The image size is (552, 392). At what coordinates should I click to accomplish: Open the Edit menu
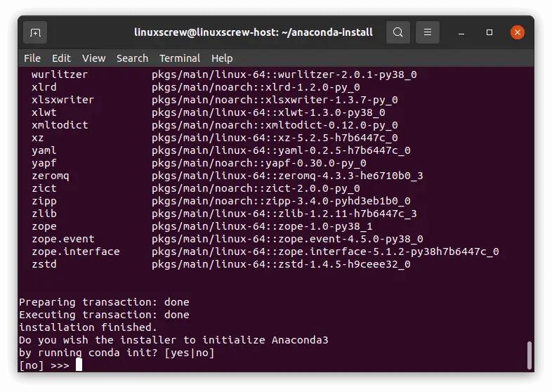click(x=61, y=58)
